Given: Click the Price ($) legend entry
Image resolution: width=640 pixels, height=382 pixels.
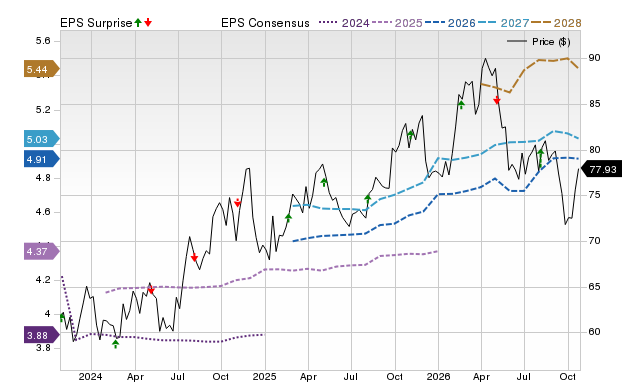Looking at the screenshot, I should [x=539, y=42].
